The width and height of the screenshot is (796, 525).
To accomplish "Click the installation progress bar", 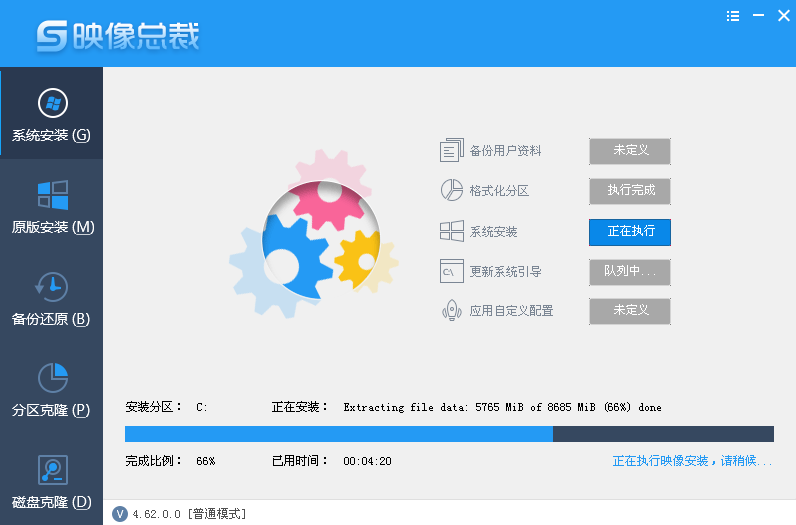I will click(x=449, y=434).
